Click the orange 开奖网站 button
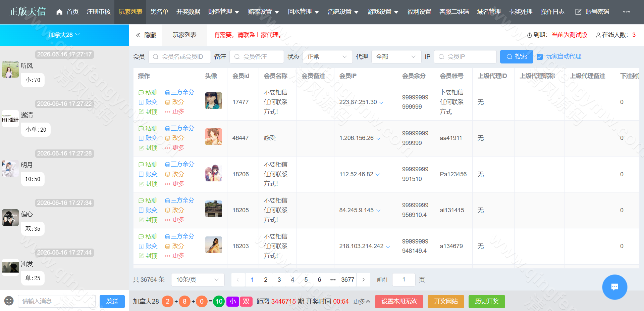This screenshot has height=311, width=644. [x=446, y=301]
